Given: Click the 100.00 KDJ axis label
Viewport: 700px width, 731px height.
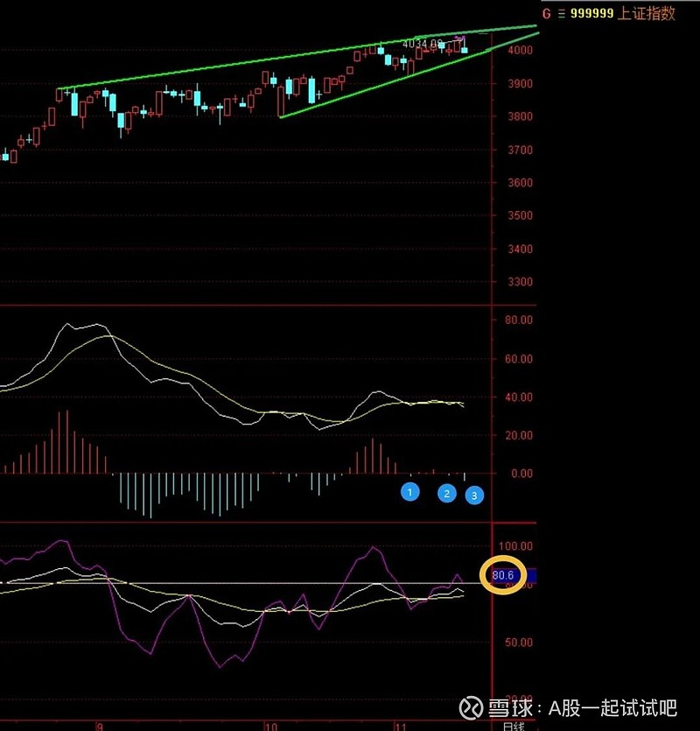Looking at the screenshot, I should 515,546.
